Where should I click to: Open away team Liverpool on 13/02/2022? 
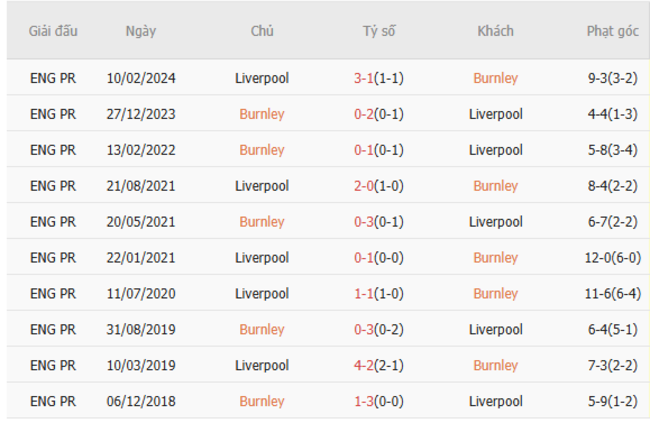pyautogui.click(x=495, y=150)
